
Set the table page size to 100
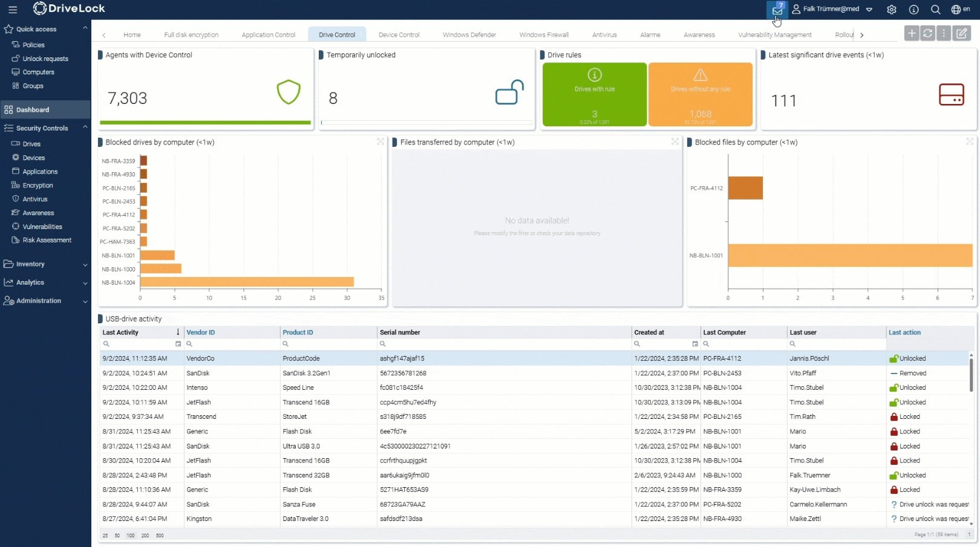[131, 536]
